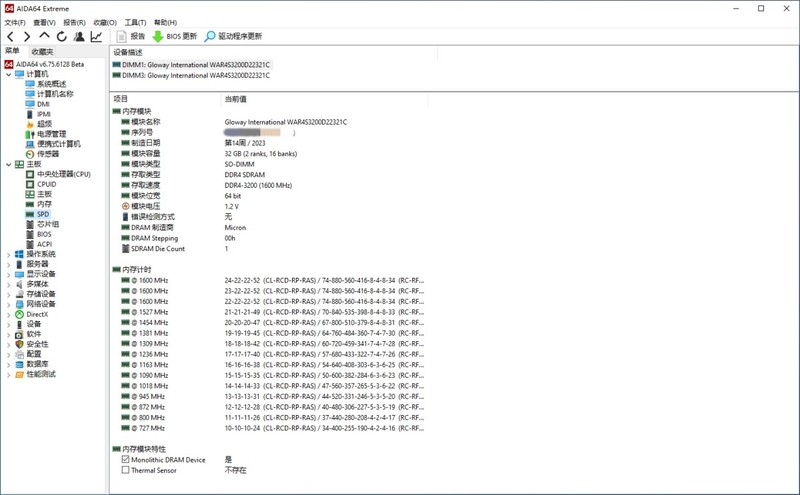Viewport: 800px width, 495px height.
Task: Expand the 多媒体 tree node
Action: (x=8, y=284)
